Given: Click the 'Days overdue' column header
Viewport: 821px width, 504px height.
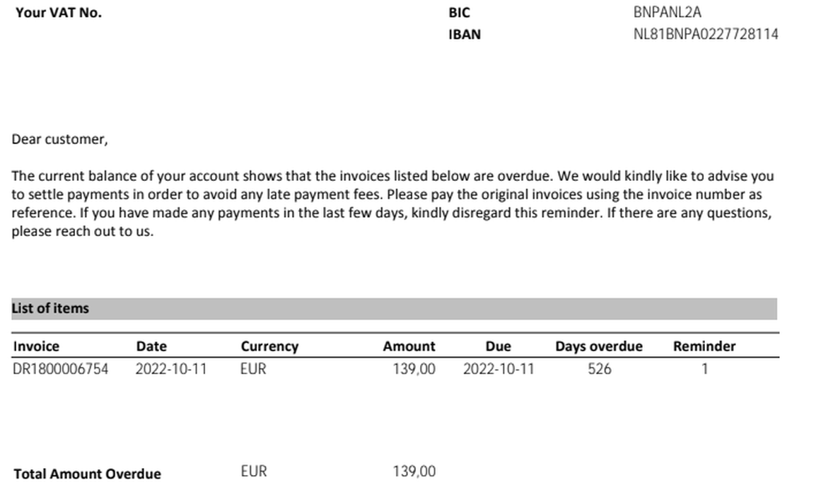Looking at the screenshot, I should [598, 346].
